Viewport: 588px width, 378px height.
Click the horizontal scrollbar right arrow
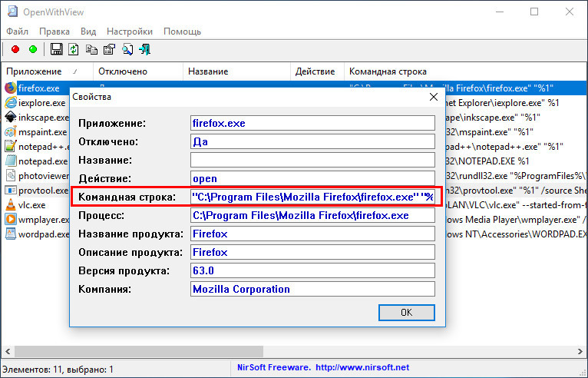(580, 352)
